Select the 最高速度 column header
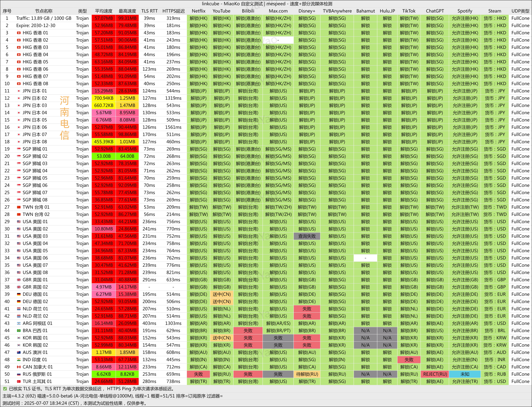The width and height of the screenshot is (532, 407). (127, 11)
